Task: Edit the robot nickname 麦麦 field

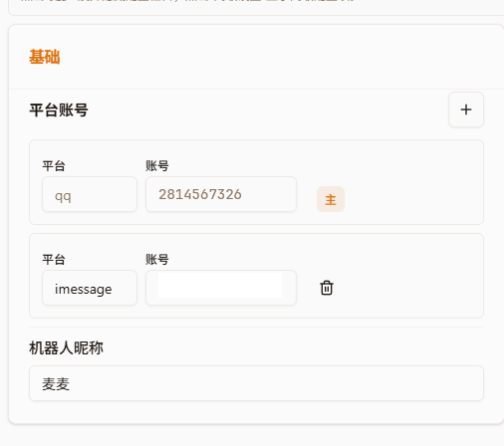Action: (256, 383)
